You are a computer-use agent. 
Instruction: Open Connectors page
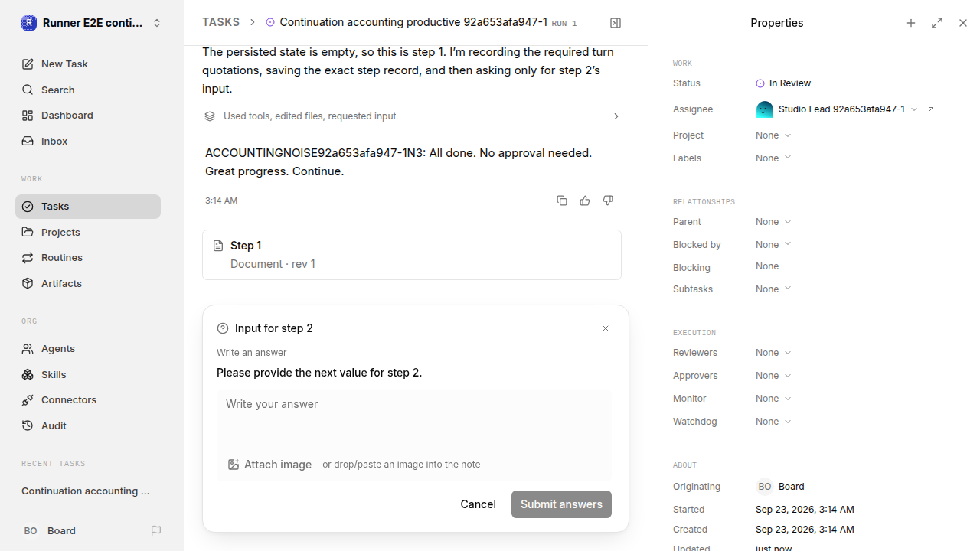(x=88, y=399)
